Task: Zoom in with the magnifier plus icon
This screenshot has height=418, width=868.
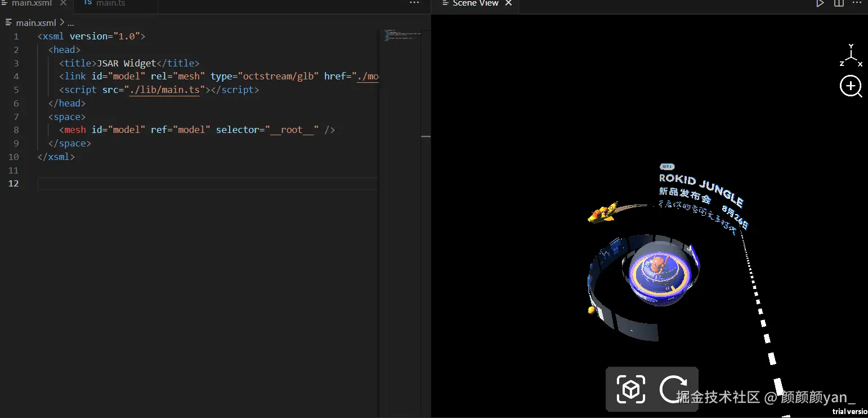Action: (851, 87)
